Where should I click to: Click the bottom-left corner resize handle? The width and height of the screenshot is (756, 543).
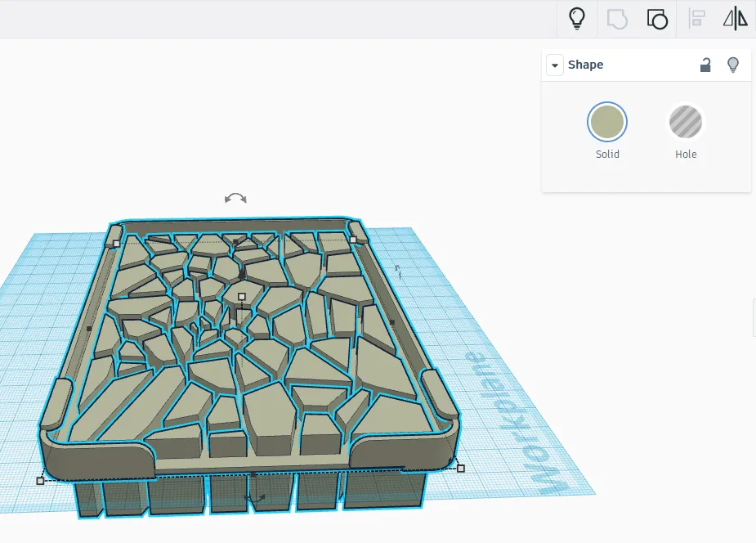coord(41,481)
